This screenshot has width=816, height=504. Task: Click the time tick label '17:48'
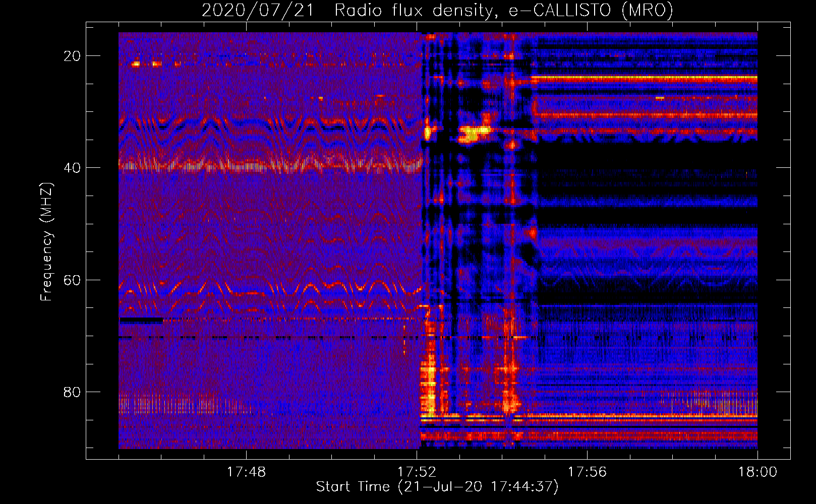pyautogui.click(x=246, y=472)
